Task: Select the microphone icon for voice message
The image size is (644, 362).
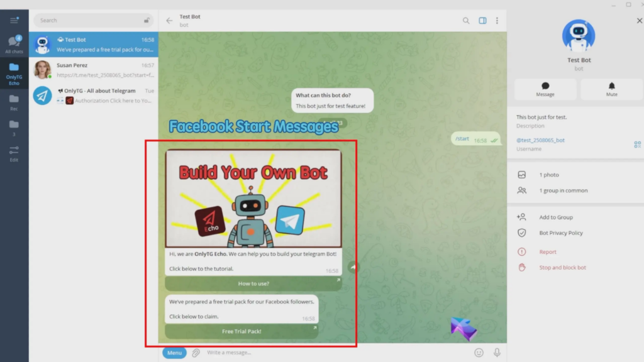Action: point(497,353)
